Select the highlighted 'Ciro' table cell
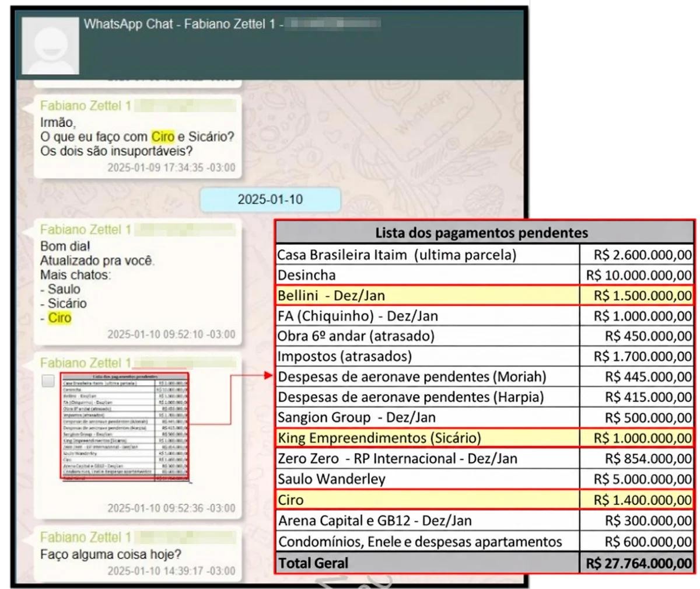Viewport: 700px width, 589px height. (x=428, y=500)
